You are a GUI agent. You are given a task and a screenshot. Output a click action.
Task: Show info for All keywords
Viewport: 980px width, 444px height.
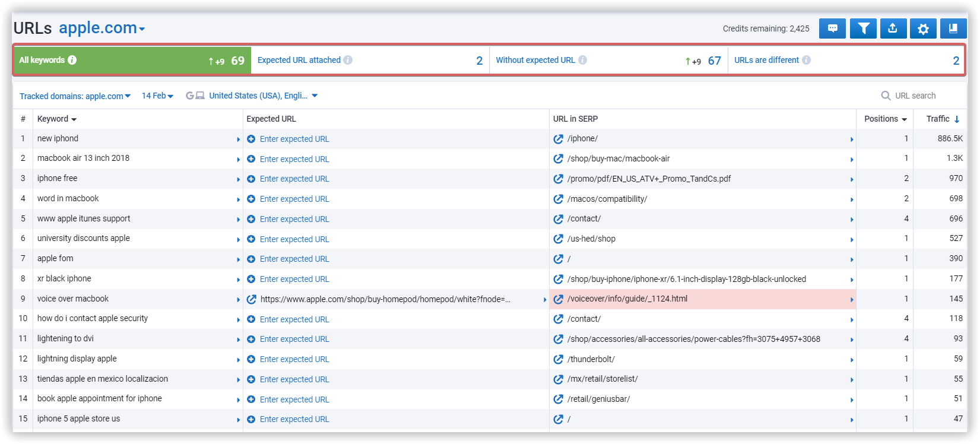coord(72,60)
